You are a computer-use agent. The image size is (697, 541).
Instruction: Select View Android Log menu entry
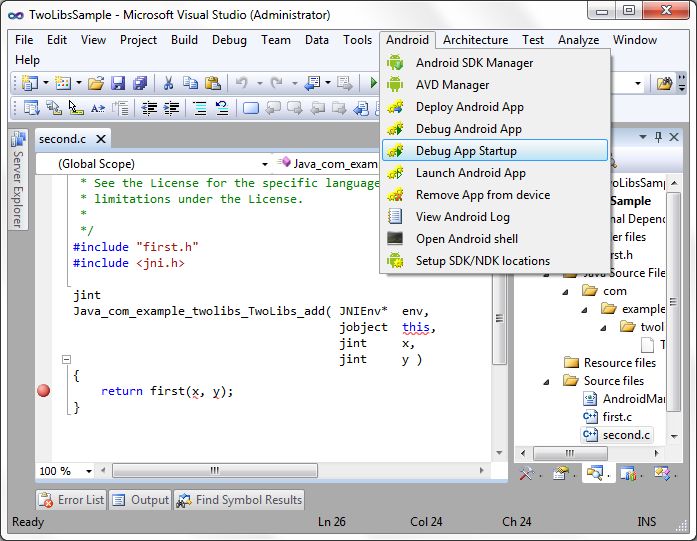[x=495, y=216]
